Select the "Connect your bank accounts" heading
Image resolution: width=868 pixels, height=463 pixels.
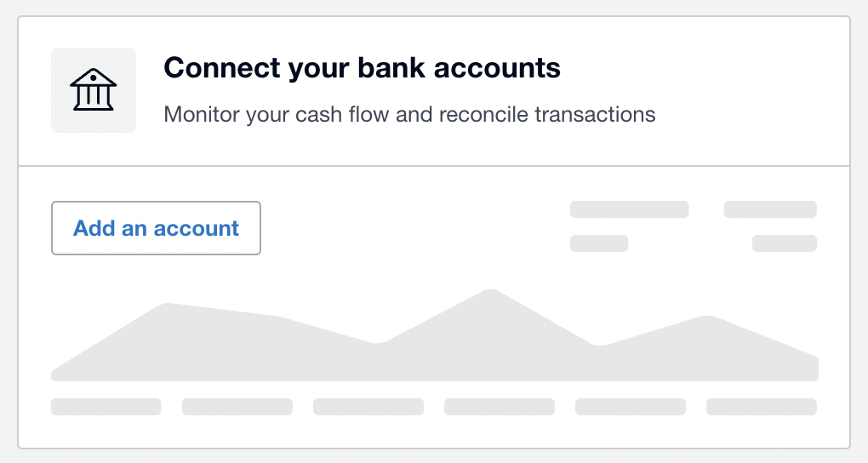click(x=362, y=68)
